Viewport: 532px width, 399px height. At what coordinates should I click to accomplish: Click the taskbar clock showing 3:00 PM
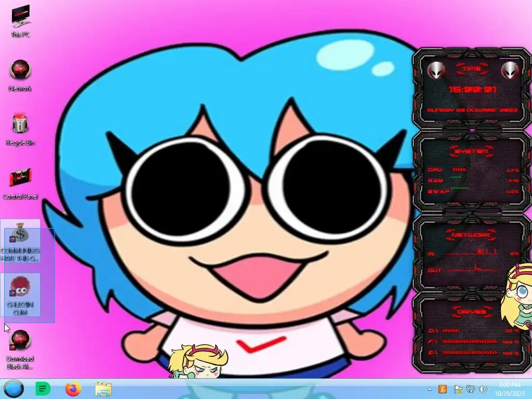pyautogui.click(x=510, y=389)
